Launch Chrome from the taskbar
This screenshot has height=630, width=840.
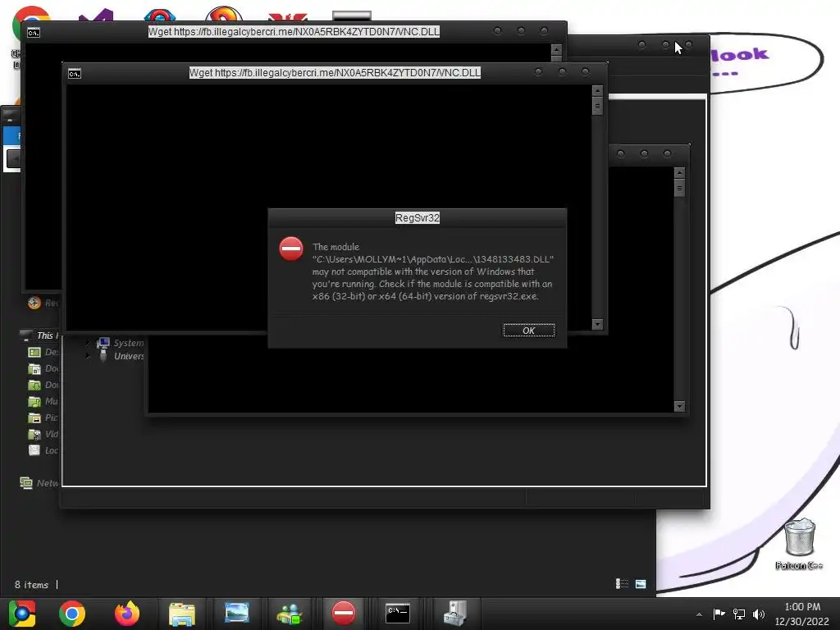pos(72,614)
